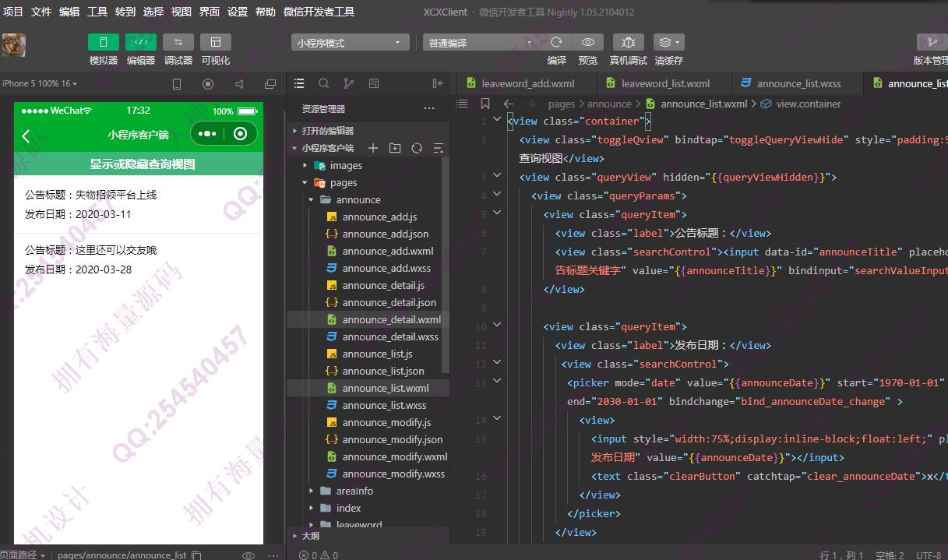Click the simulator record/stop icon
948x560 pixels.
(208, 84)
